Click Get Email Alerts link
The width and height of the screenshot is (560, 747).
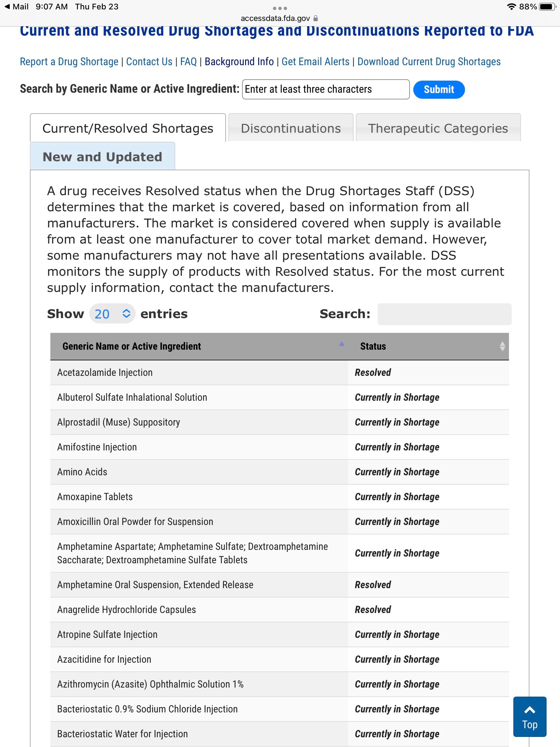315,62
